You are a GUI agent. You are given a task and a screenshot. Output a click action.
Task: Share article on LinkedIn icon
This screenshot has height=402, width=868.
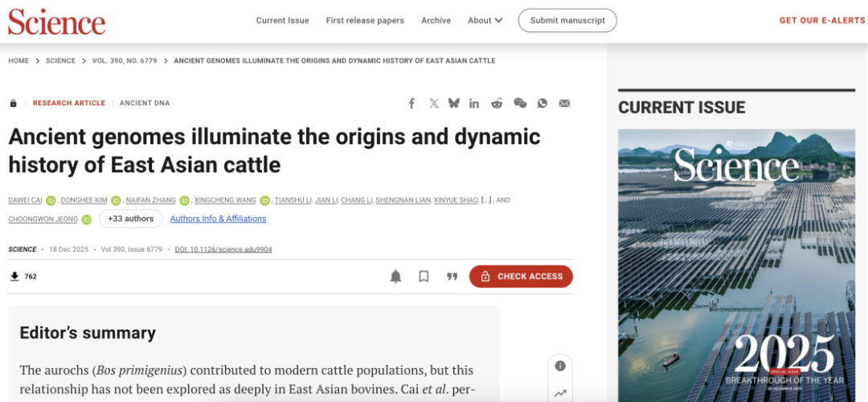click(474, 103)
